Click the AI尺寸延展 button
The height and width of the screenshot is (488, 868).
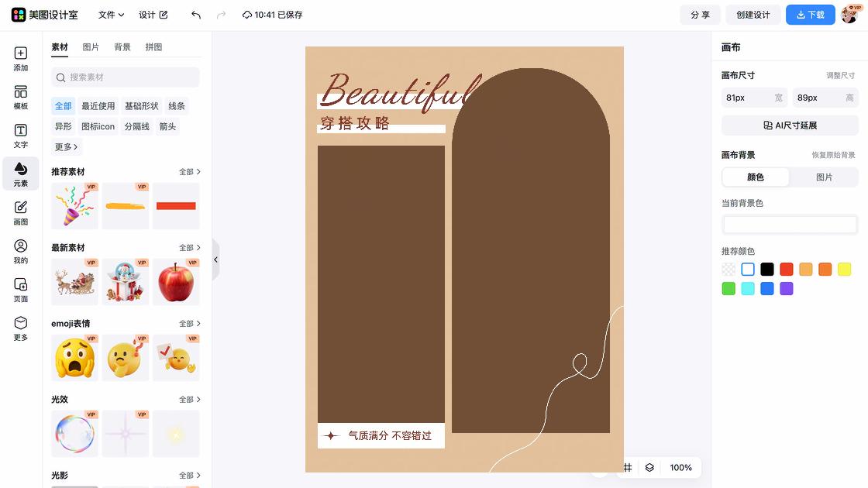[x=790, y=125]
